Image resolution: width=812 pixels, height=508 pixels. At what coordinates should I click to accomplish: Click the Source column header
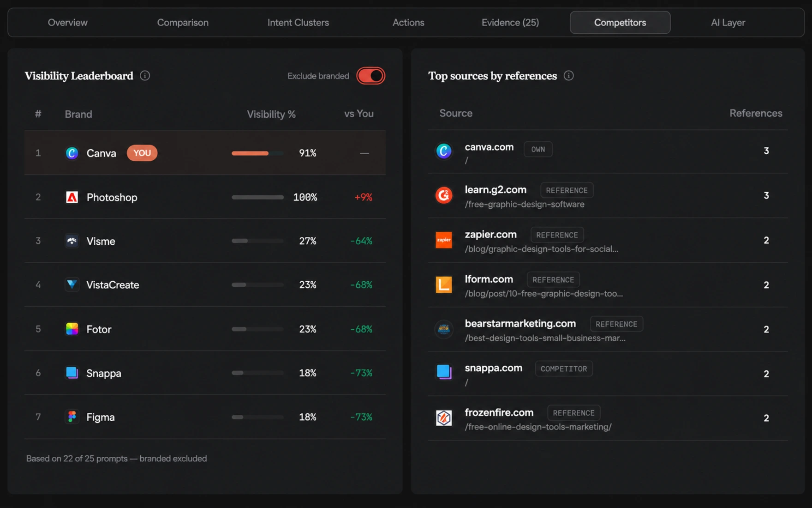coord(456,113)
